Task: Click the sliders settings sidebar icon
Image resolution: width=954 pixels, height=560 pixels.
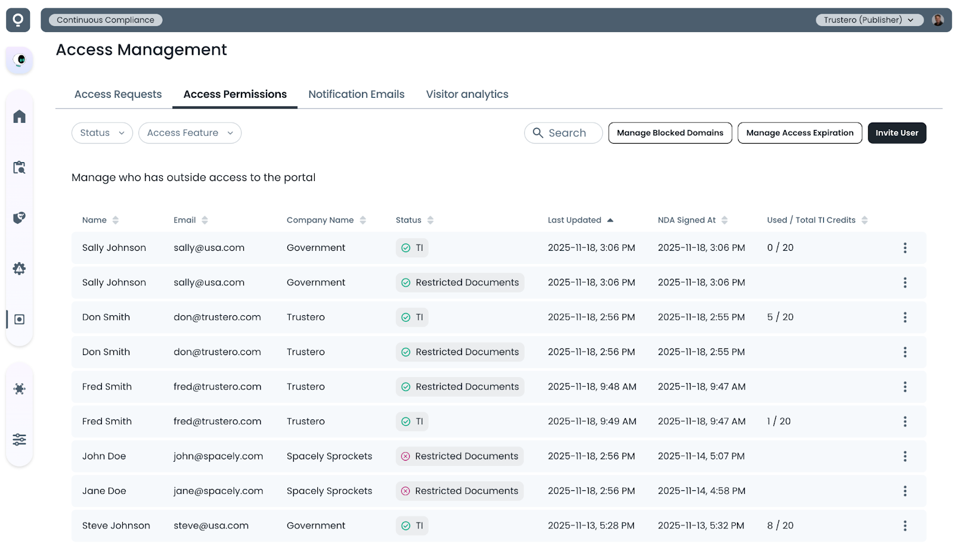Action: click(x=19, y=440)
